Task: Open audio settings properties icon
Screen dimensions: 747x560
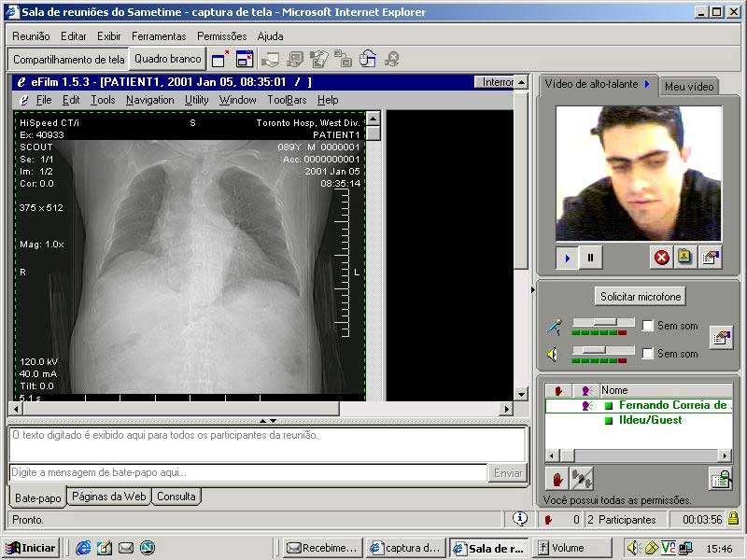Action: pos(721,338)
